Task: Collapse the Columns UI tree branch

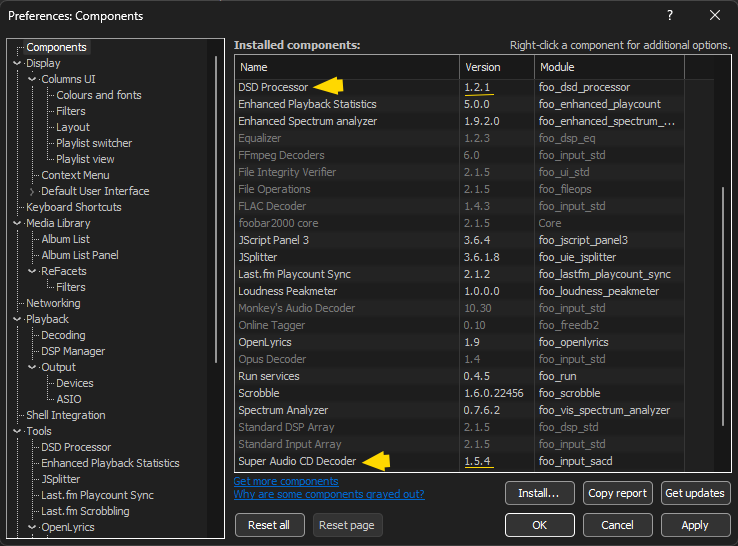Action: [x=33, y=79]
